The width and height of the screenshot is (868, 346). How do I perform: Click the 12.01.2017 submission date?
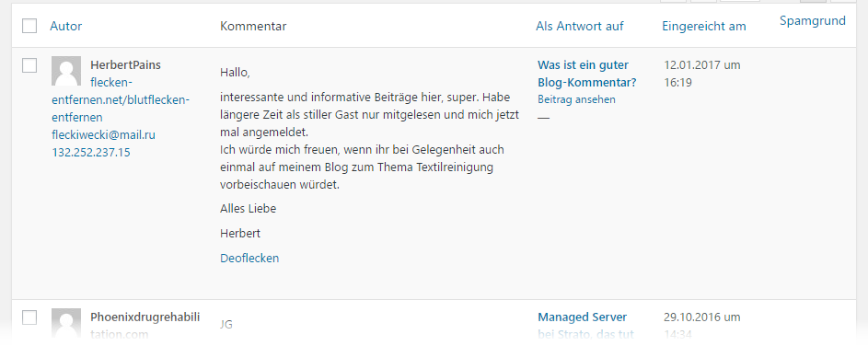click(702, 74)
